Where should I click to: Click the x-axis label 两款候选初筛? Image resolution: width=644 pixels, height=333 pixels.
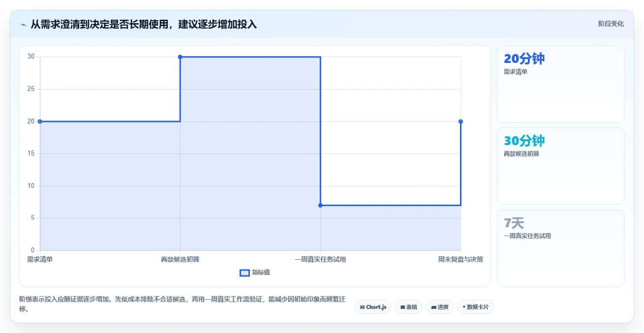click(180, 259)
